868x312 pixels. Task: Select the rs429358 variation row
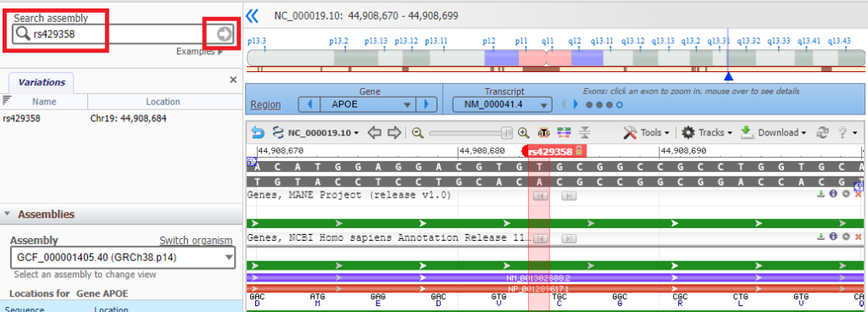(x=120, y=119)
